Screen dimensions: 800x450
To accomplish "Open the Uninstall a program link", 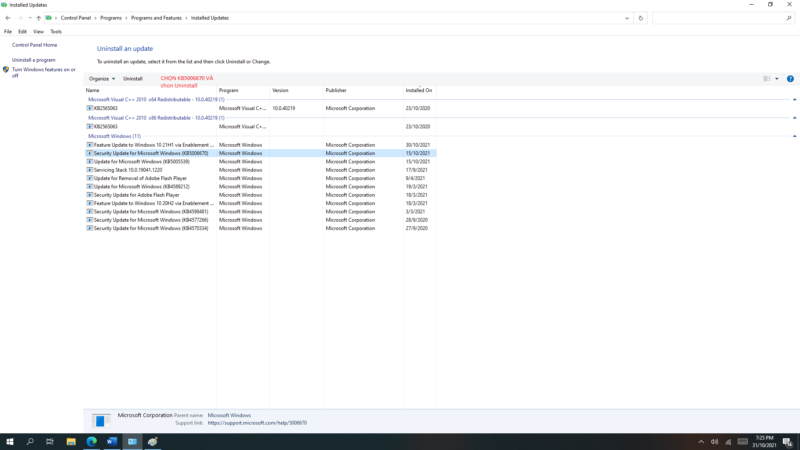I will pyautogui.click(x=34, y=60).
